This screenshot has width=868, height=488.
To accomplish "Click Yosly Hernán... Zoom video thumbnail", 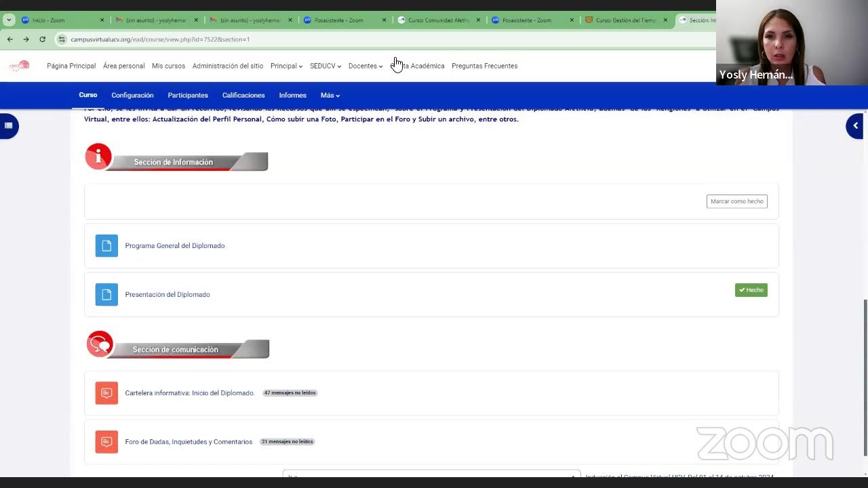I will 792,42.
